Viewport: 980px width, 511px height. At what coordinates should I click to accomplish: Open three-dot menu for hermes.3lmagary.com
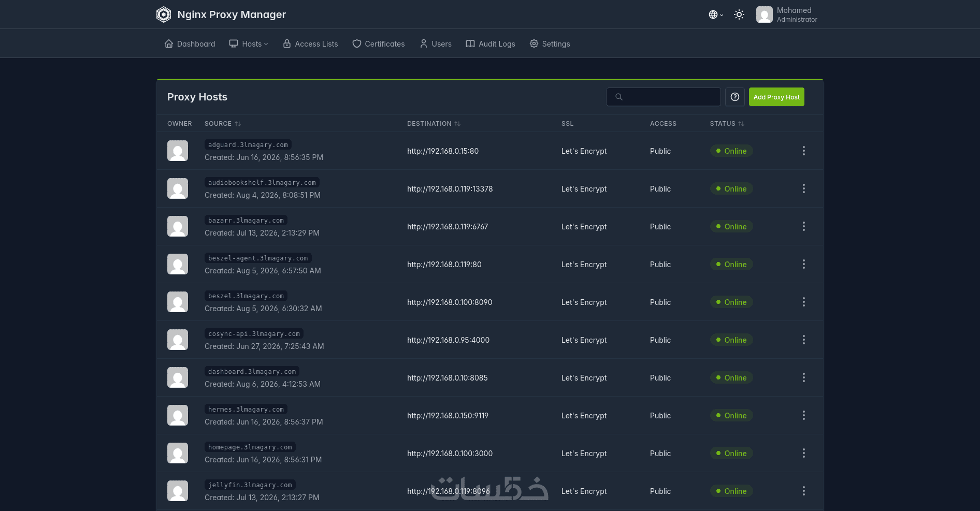coord(804,415)
